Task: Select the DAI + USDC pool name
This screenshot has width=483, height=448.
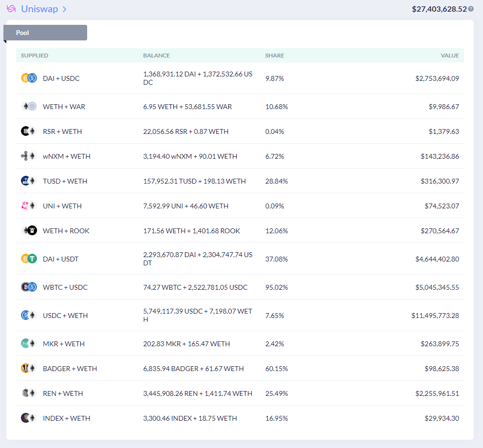Action: point(61,78)
